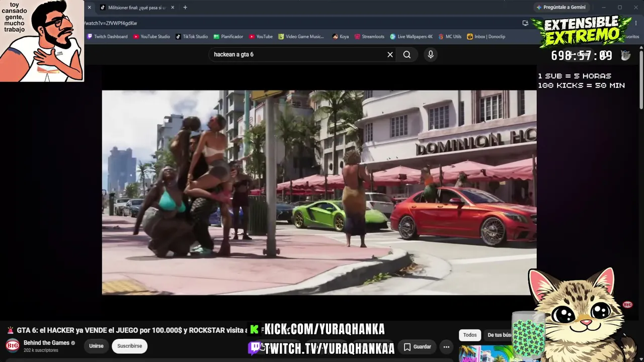Open the Behind the Games channel avatar
644x362 pixels.
click(x=13, y=346)
